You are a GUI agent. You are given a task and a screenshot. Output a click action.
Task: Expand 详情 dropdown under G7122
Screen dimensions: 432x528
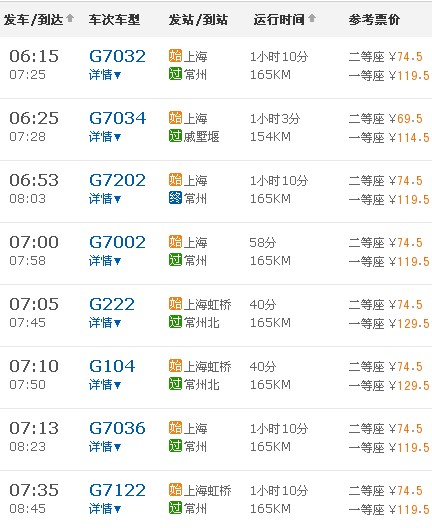click(x=105, y=509)
